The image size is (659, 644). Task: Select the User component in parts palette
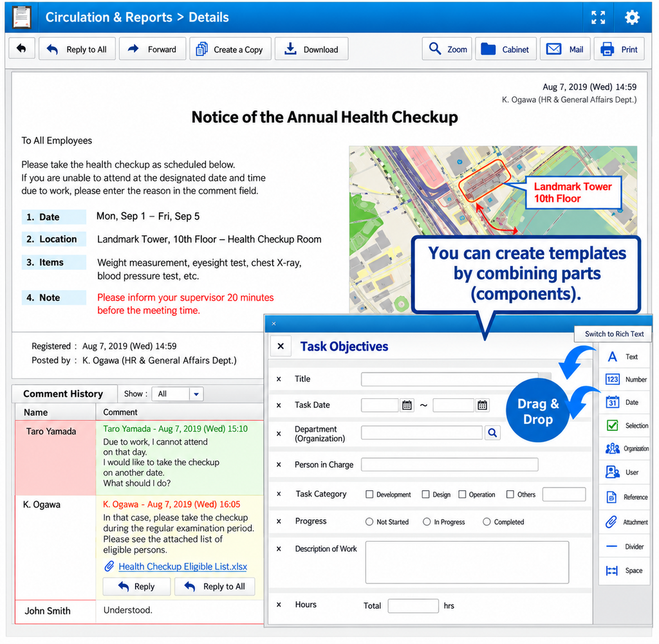point(624,472)
